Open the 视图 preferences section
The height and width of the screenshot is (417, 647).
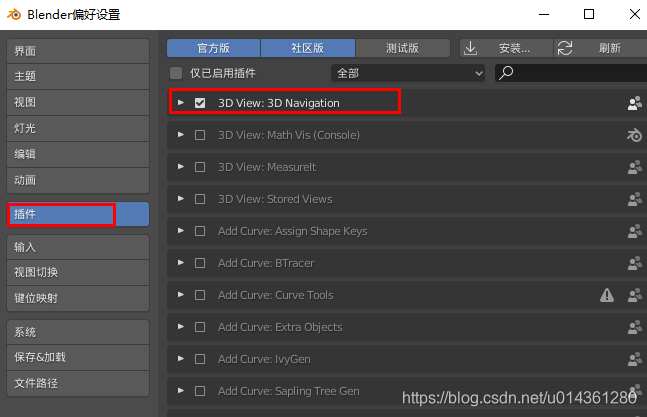(78, 102)
